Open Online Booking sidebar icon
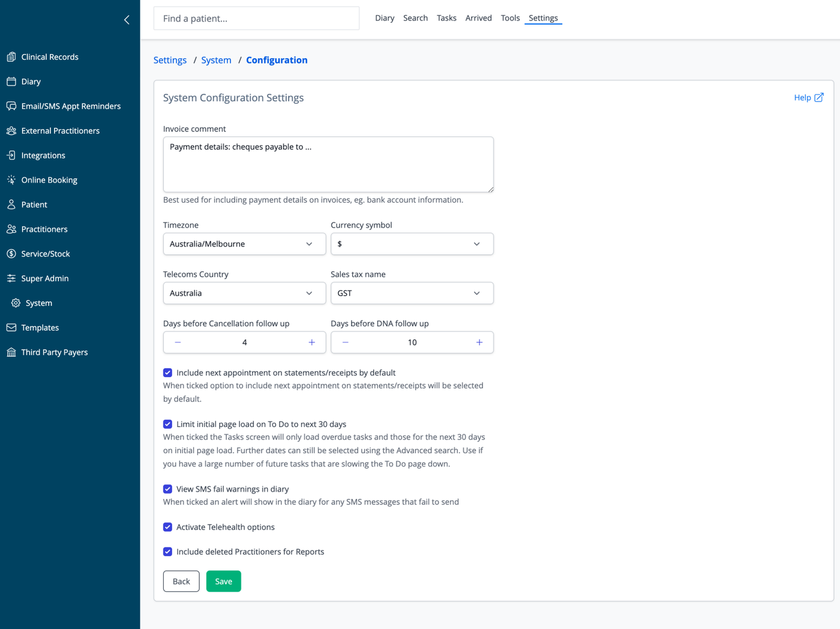Viewport: 840px width, 629px height. click(x=11, y=180)
